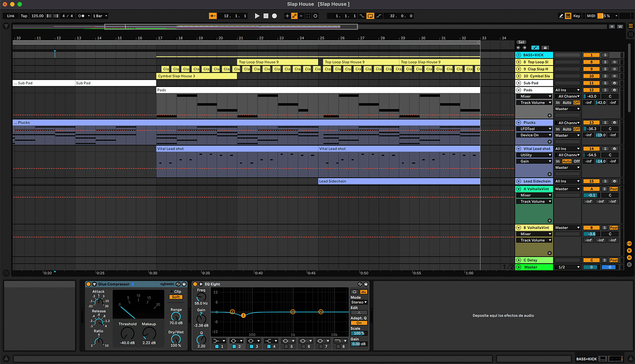Turn off EQ Eight Adaptive Q
This screenshot has height=364, width=635.
(x=359, y=323)
